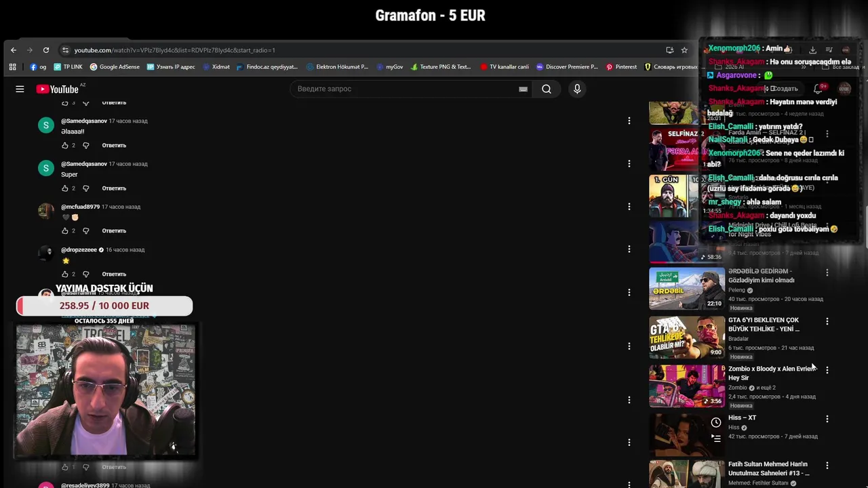Reload the page in the browser
Screen dimensions: 868x488
point(45,50)
